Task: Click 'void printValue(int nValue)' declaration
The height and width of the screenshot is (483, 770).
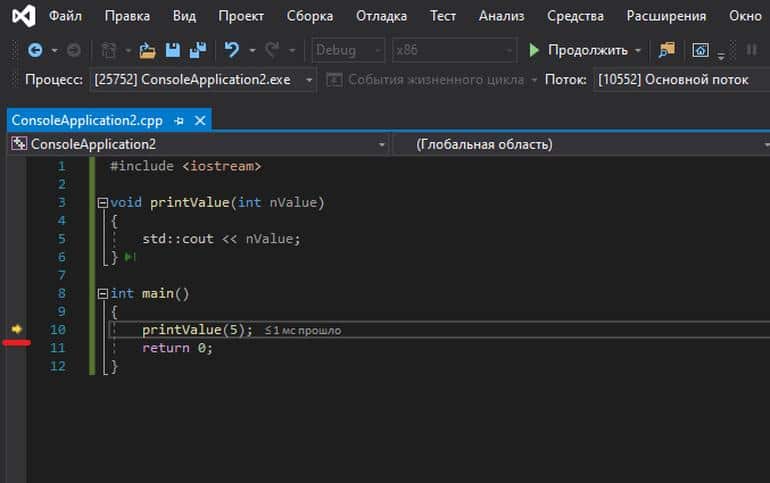Action: (x=217, y=203)
